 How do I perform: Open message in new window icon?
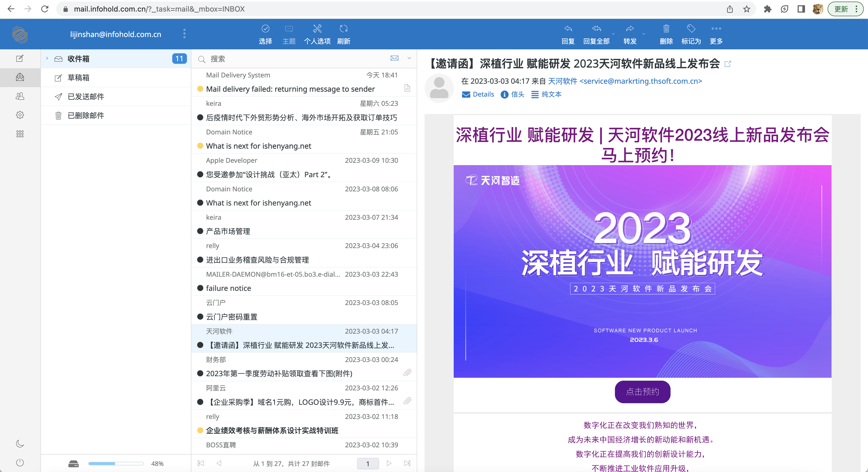click(728, 64)
